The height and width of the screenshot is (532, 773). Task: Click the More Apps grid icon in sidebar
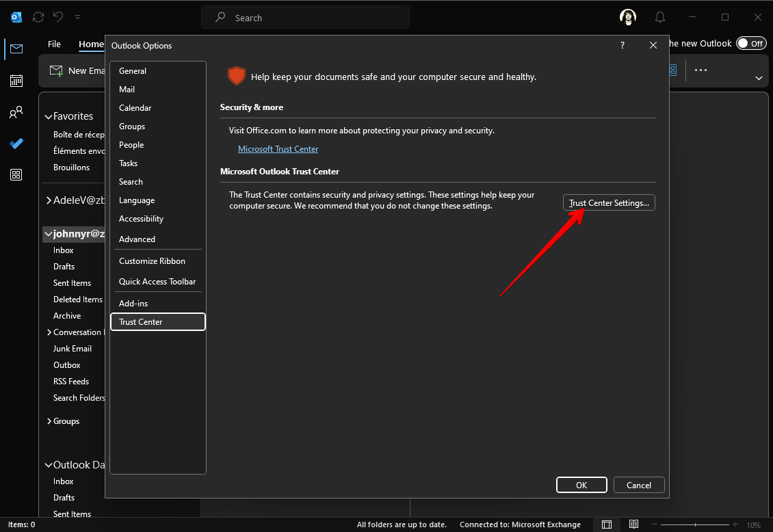(16, 175)
